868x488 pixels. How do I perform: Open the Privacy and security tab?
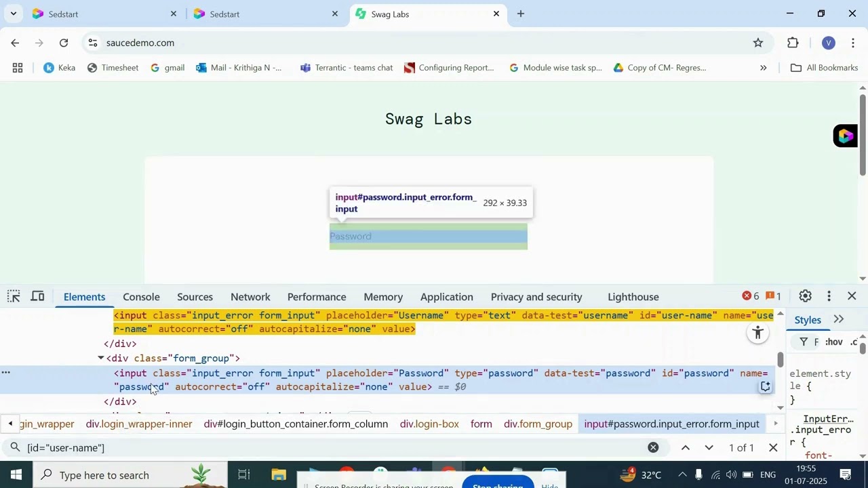[536, 297]
